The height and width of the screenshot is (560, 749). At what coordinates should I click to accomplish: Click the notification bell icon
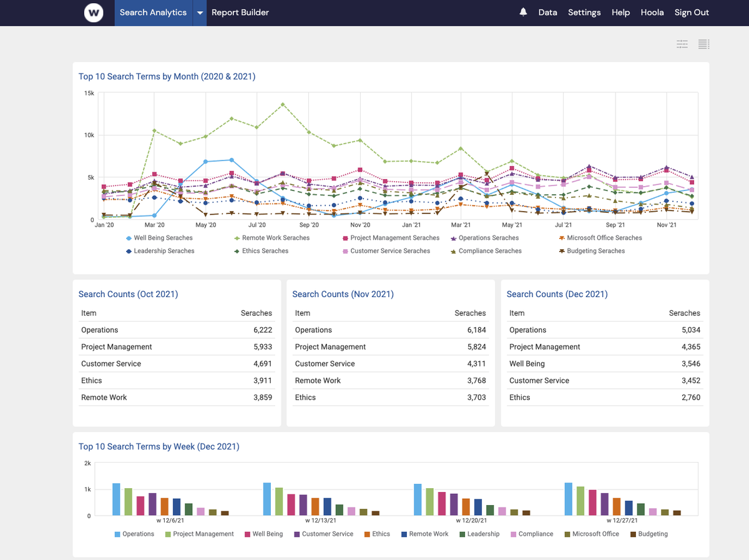click(523, 12)
